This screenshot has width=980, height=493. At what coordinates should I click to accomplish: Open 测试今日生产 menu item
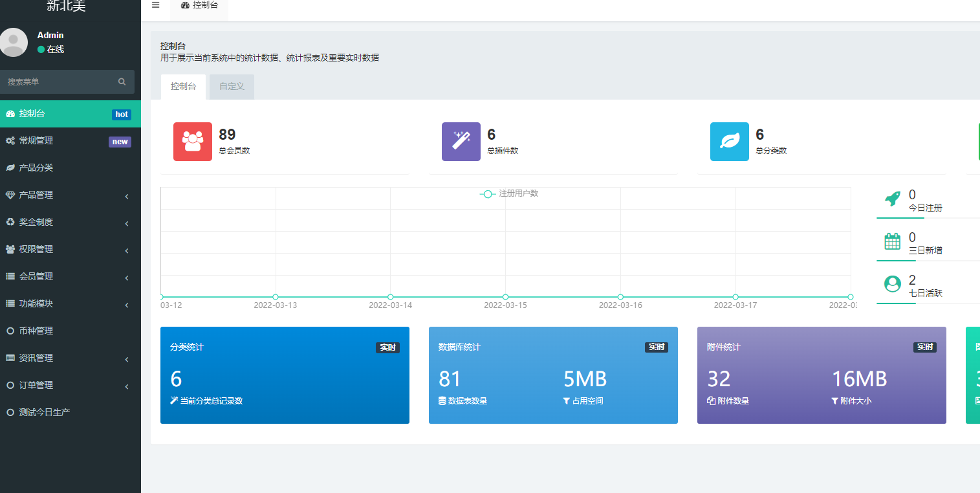44,412
